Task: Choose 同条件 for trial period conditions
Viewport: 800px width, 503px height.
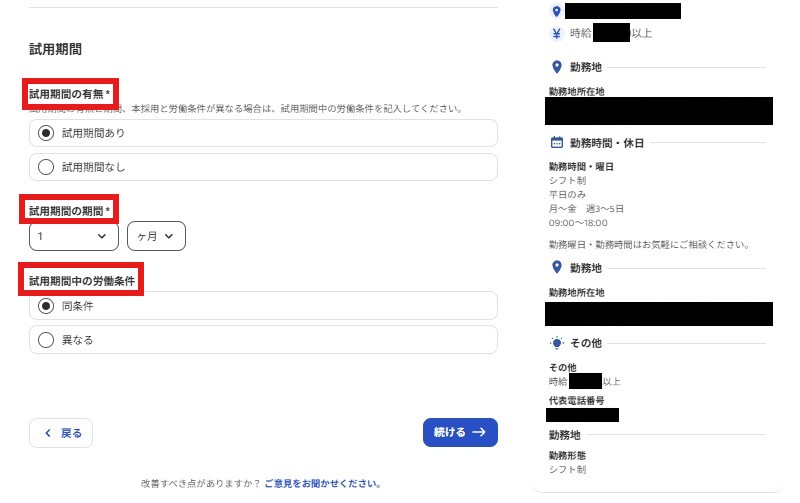Action: (x=45, y=306)
